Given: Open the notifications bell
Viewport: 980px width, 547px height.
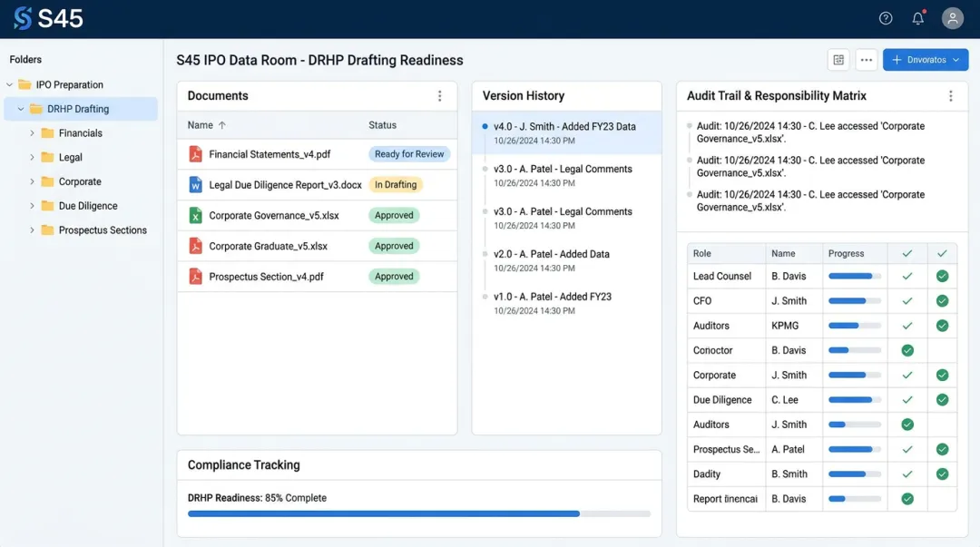Looking at the screenshot, I should click(917, 19).
